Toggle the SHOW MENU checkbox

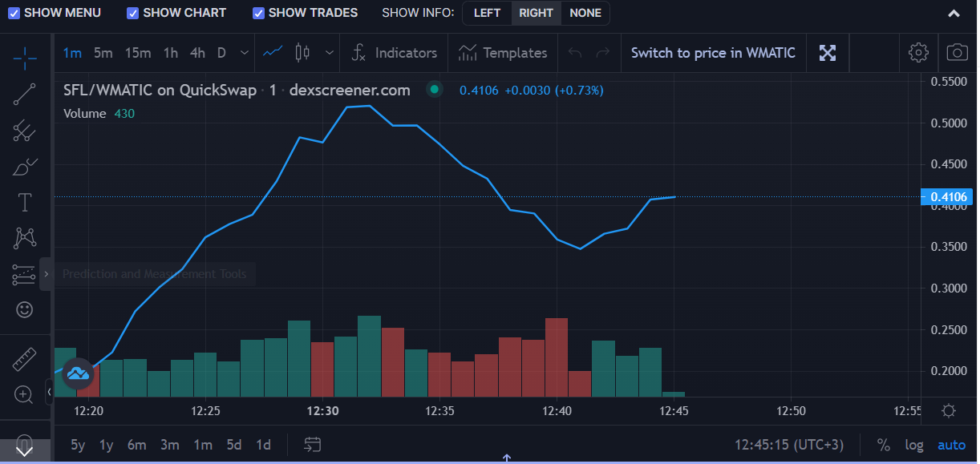[x=14, y=13]
